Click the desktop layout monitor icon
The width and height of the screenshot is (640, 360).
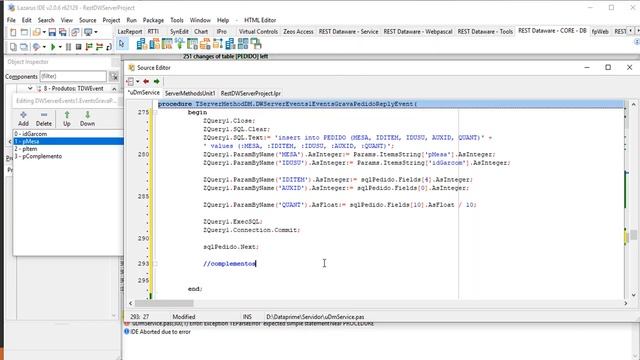tap(88, 32)
